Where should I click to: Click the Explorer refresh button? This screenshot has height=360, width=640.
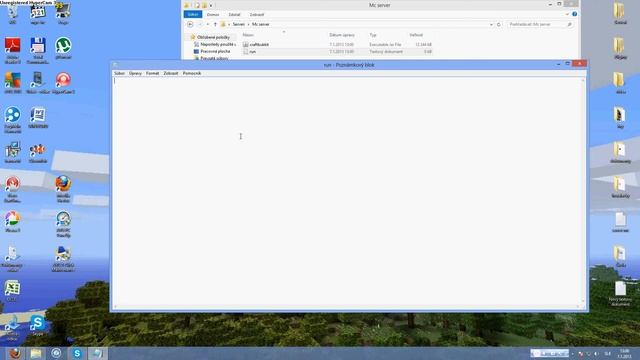[x=498, y=24]
